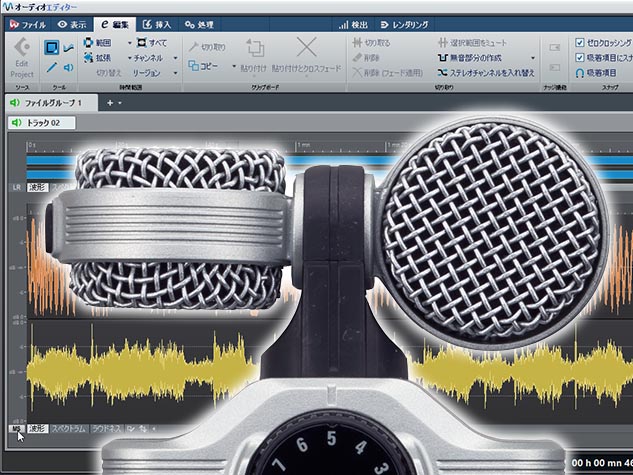Open the 範囲 dropdown arrow
The image size is (633, 475).
(x=130, y=43)
